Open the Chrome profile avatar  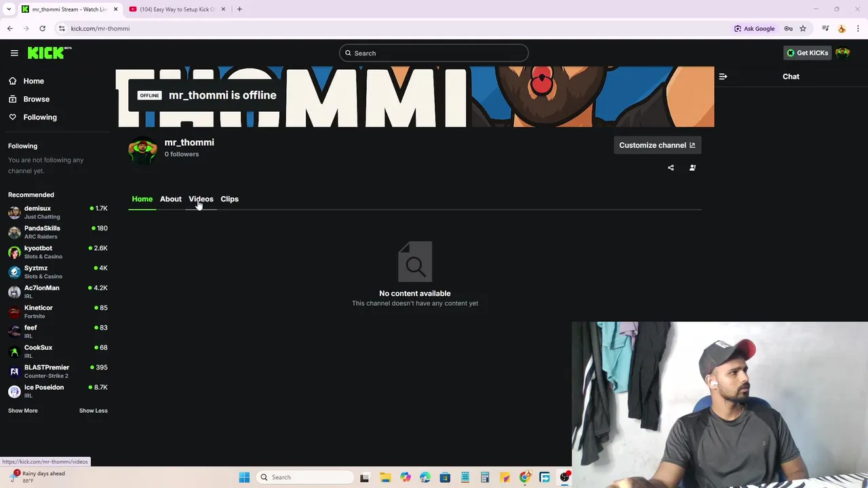tap(842, 28)
